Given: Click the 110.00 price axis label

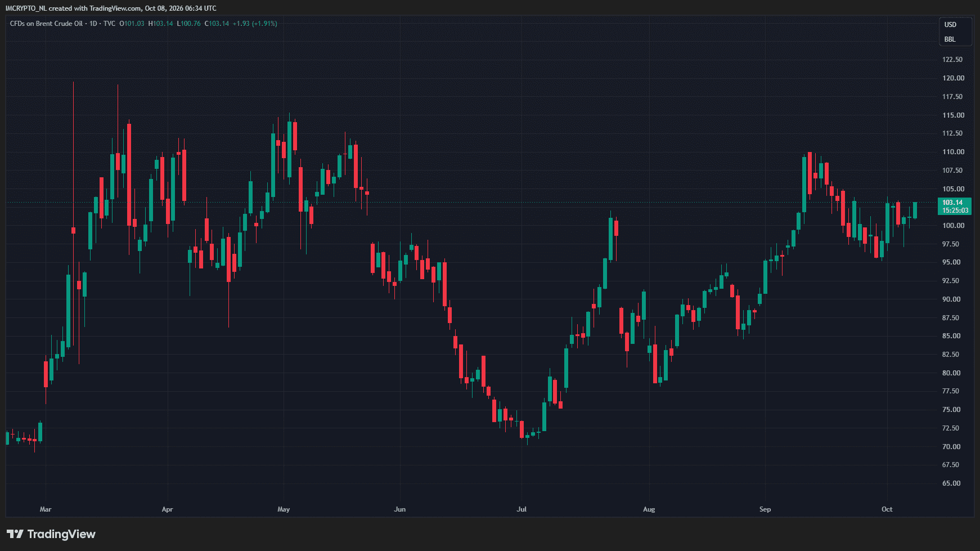Looking at the screenshot, I should pos(953,152).
